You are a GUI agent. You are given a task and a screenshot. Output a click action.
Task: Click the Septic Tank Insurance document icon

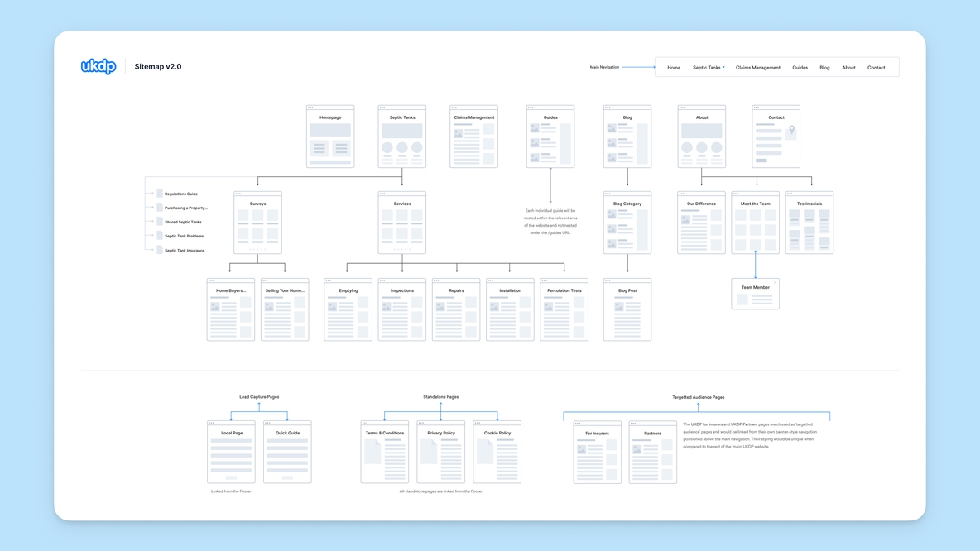coord(160,249)
